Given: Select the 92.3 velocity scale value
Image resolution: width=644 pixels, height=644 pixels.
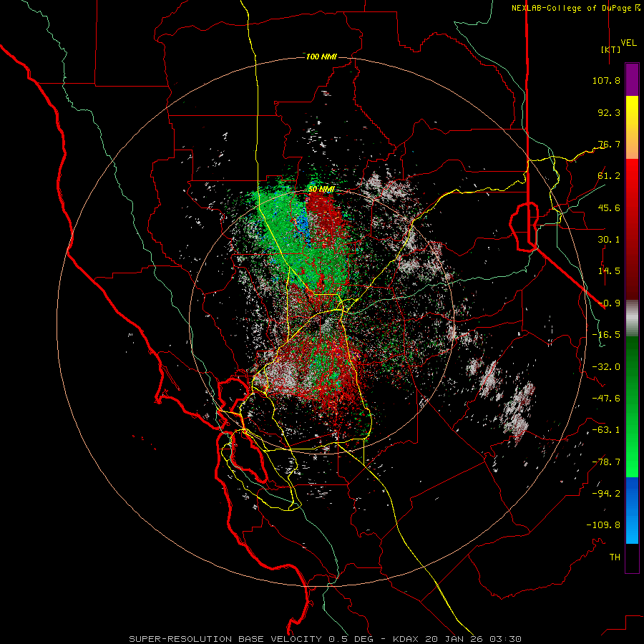Looking at the screenshot, I should tap(609, 112).
